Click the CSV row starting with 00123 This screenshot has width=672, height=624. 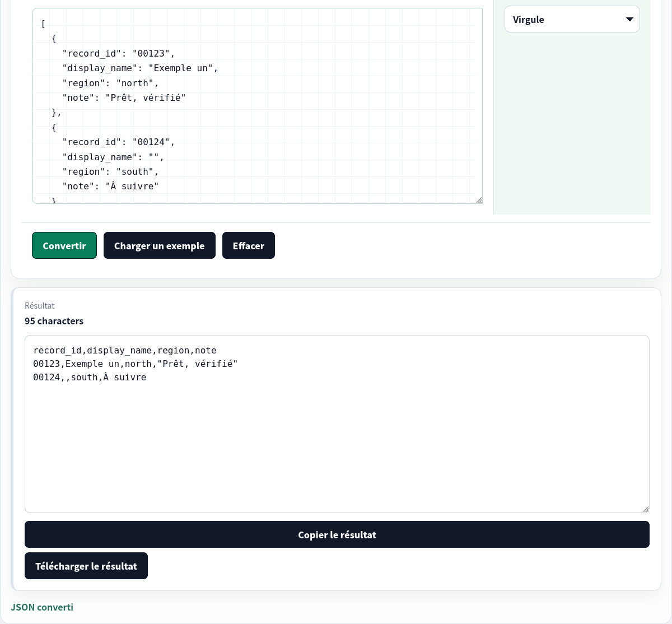click(x=136, y=364)
